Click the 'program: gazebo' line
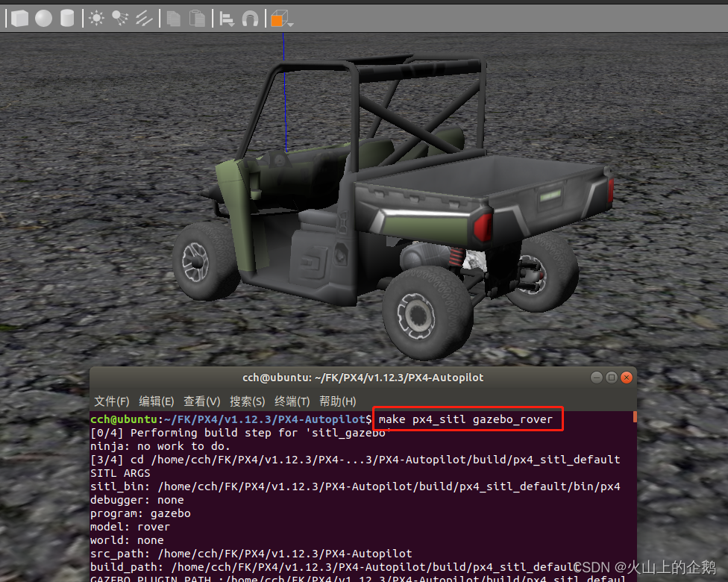 (x=140, y=513)
